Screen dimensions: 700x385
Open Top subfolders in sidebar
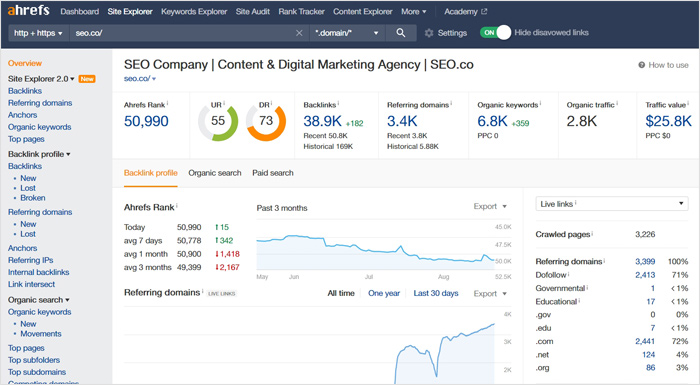(x=33, y=360)
